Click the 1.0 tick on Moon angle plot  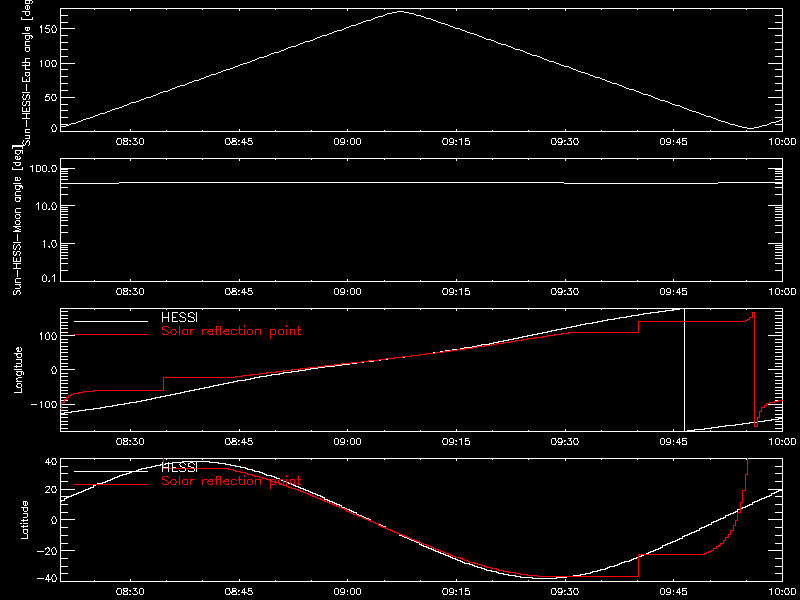pos(49,243)
